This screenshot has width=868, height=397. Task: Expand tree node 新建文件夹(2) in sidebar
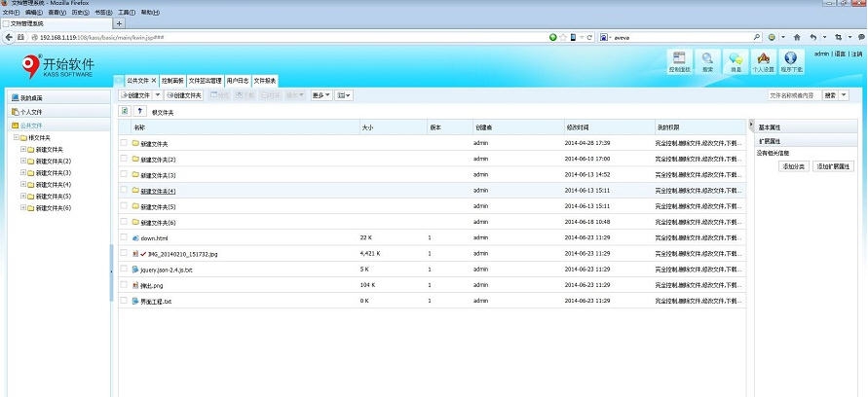tap(23, 161)
